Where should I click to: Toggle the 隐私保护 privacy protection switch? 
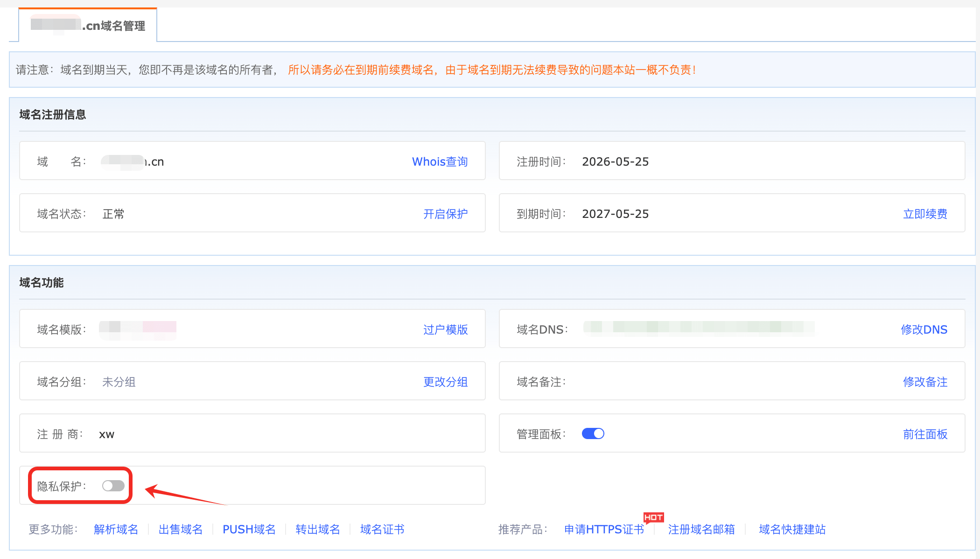(x=113, y=486)
